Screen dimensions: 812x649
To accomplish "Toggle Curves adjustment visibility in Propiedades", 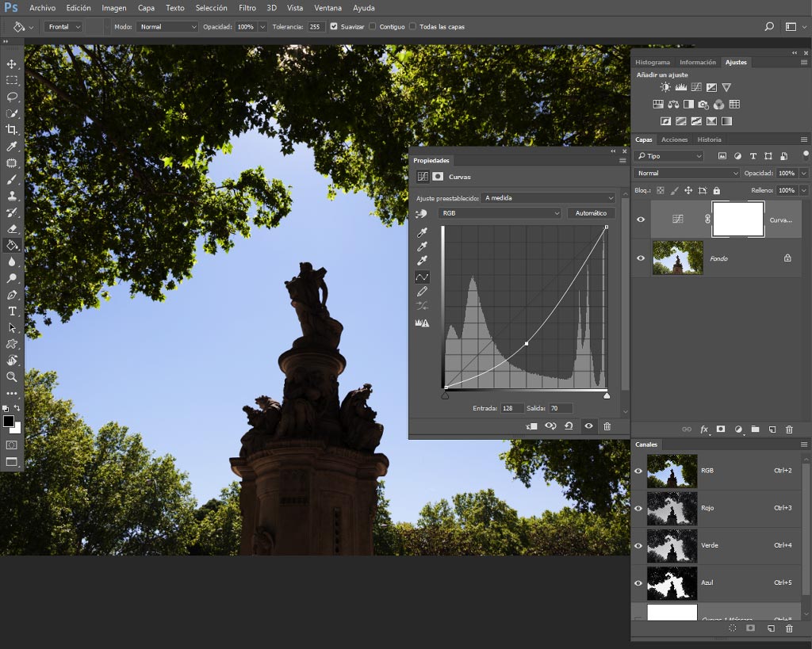I will click(x=589, y=426).
